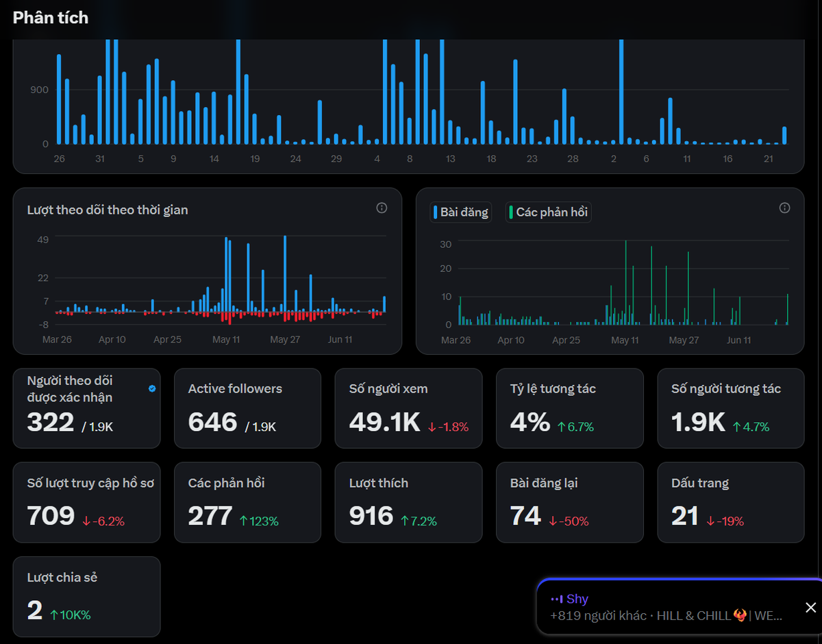Select the Số người tương tác metric card
The height and width of the screenshot is (644, 822).
(731, 408)
